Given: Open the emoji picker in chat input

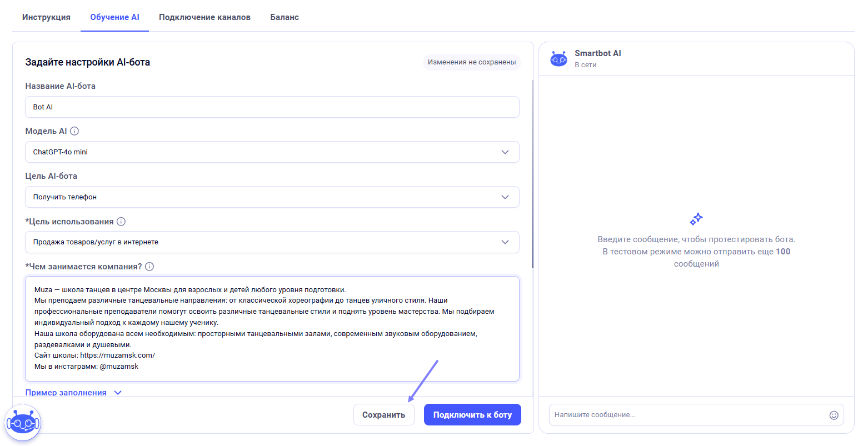Looking at the screenshot, I should pos(834,415).
